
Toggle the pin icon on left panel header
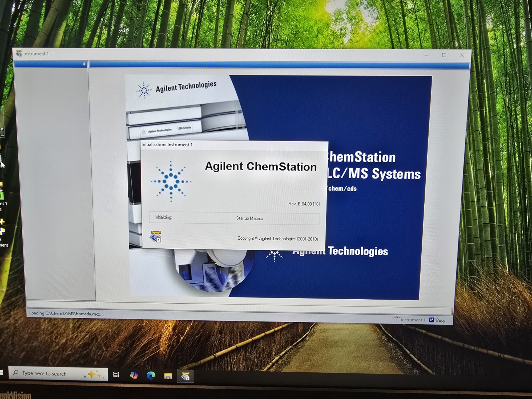tap(84, 64)
